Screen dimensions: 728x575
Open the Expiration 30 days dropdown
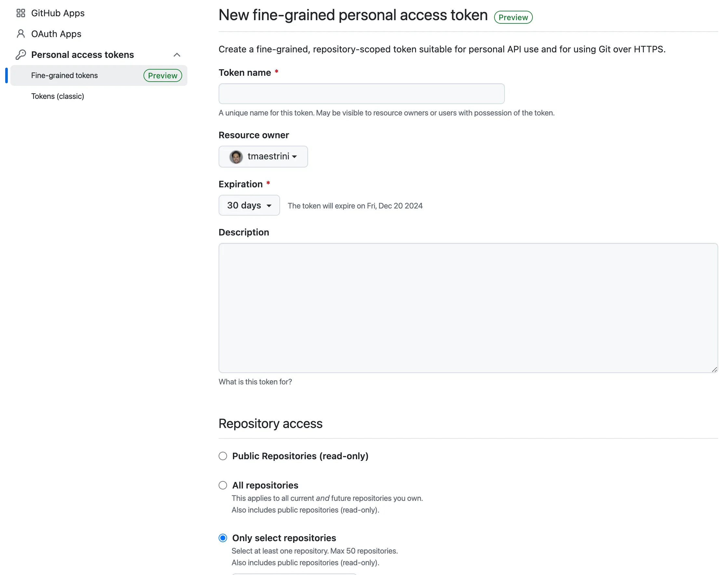(x=249, y=205)
